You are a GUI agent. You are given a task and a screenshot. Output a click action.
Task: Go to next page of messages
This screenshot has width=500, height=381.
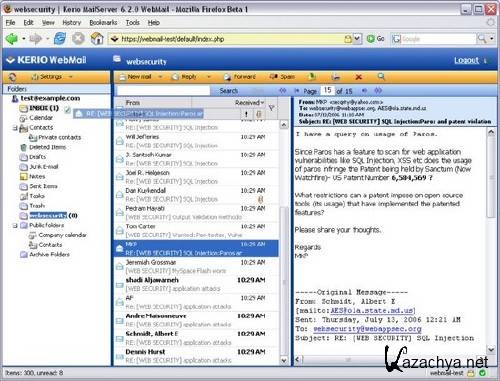pyautogui.click(x=364, y=91)
